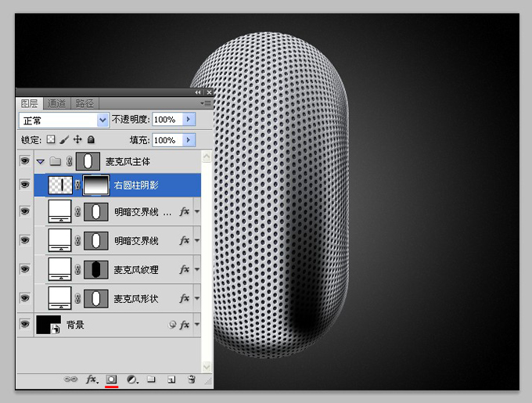
Task: Expand effects arrow on 明暗交界线 layer
Action: [x=197, y=240]
